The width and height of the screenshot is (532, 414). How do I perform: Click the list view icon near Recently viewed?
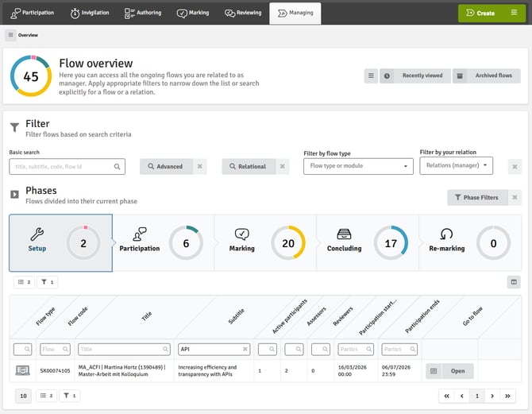click(x=371, y=76)
